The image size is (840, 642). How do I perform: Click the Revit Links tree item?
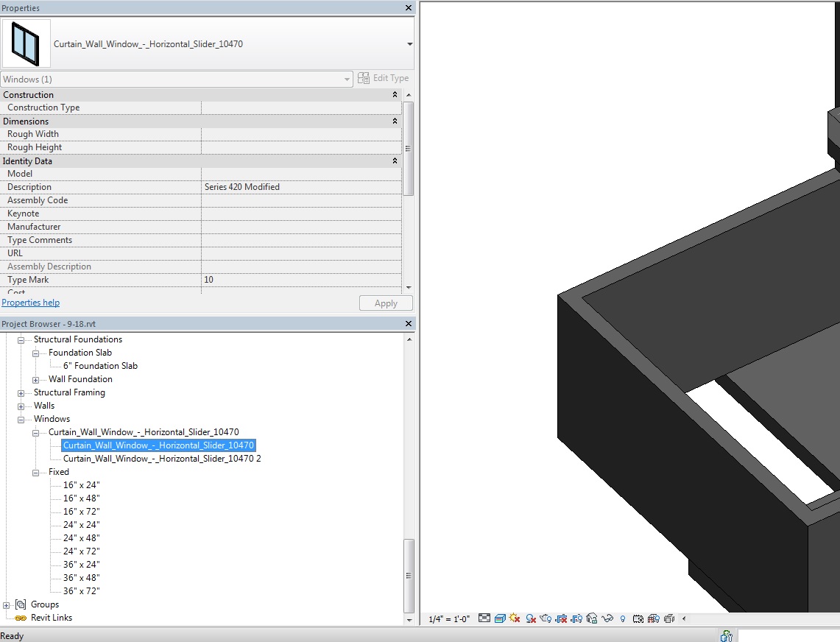pyautogui.click(x=52, y=618)
